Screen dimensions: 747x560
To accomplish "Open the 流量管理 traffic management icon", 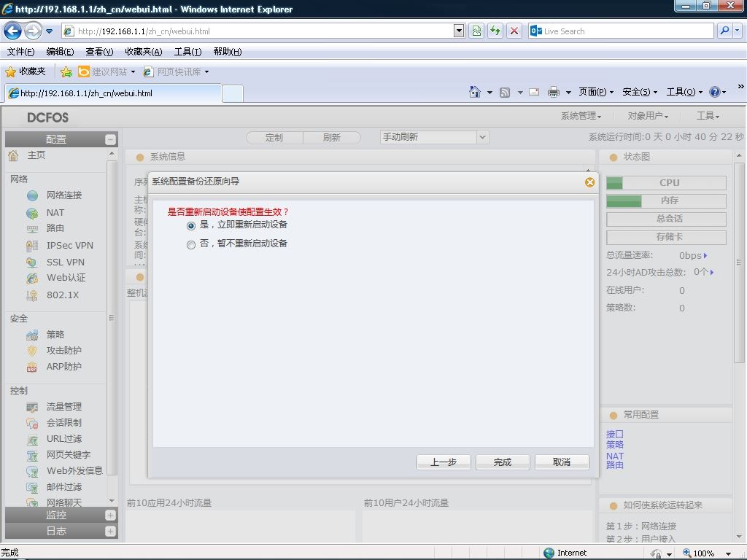I will point(32,407).
